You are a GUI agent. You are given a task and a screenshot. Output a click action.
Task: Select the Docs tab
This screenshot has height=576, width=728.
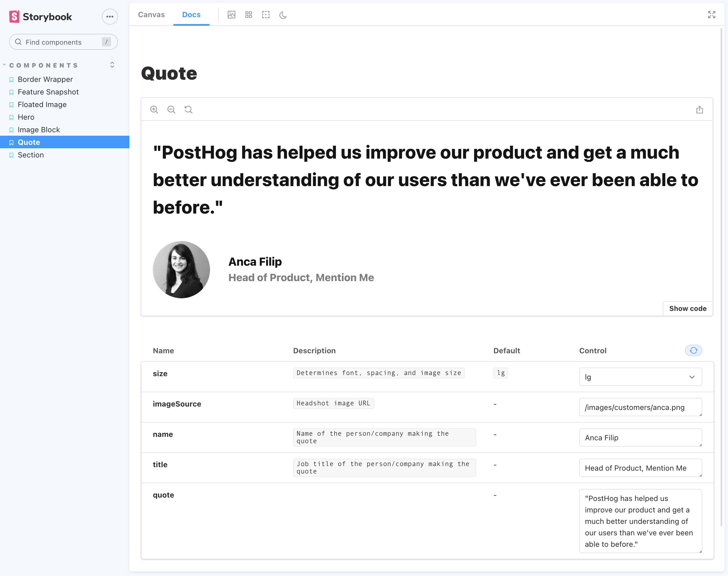pos(191,15)
